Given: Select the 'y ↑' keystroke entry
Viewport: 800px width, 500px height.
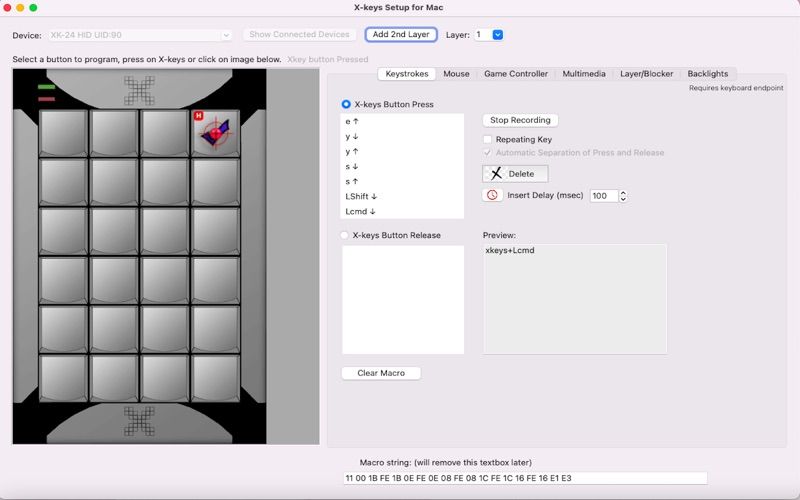Looking at the screenshot, I should [402, 152].
